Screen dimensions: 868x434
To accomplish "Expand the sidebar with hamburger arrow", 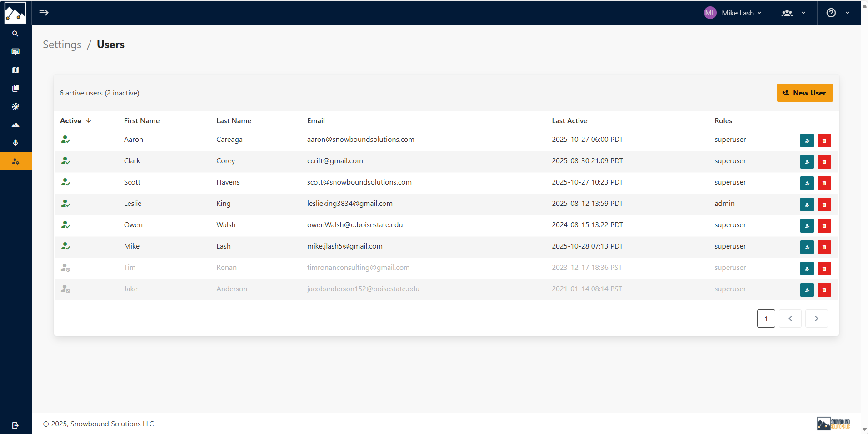I will (44, 13).
